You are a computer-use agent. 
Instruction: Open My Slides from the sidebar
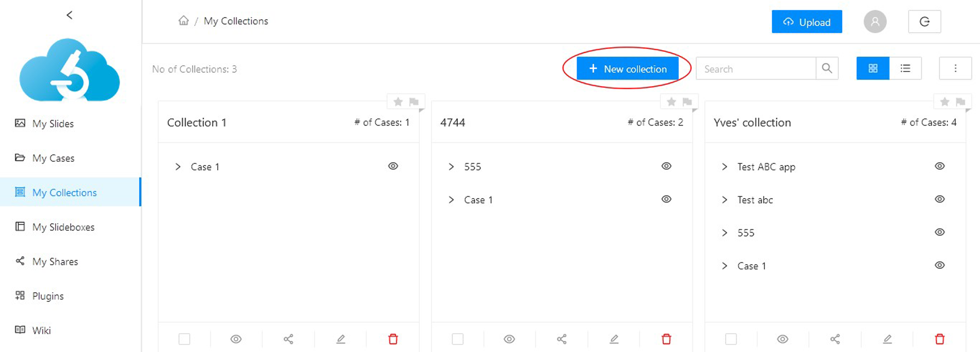coord(53,124)
